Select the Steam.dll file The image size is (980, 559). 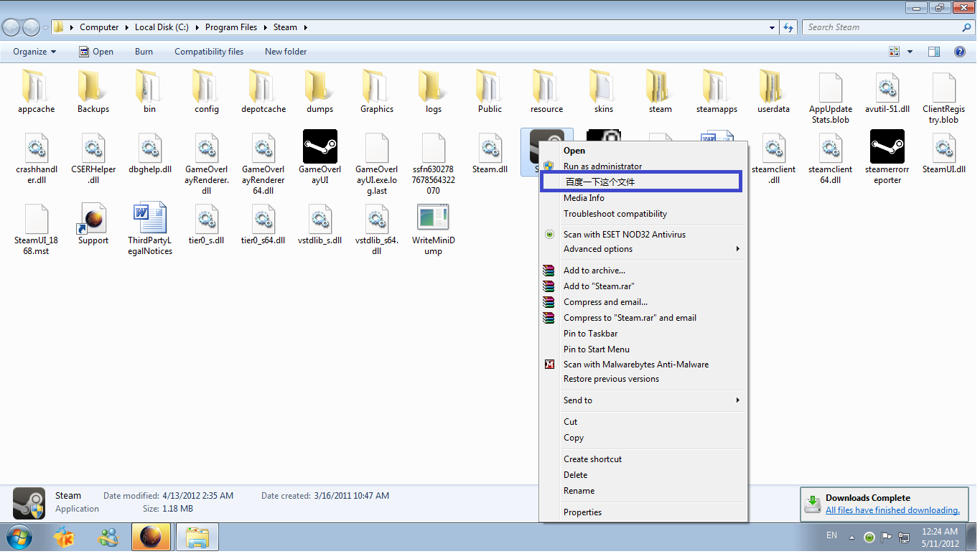pos(490,152)
